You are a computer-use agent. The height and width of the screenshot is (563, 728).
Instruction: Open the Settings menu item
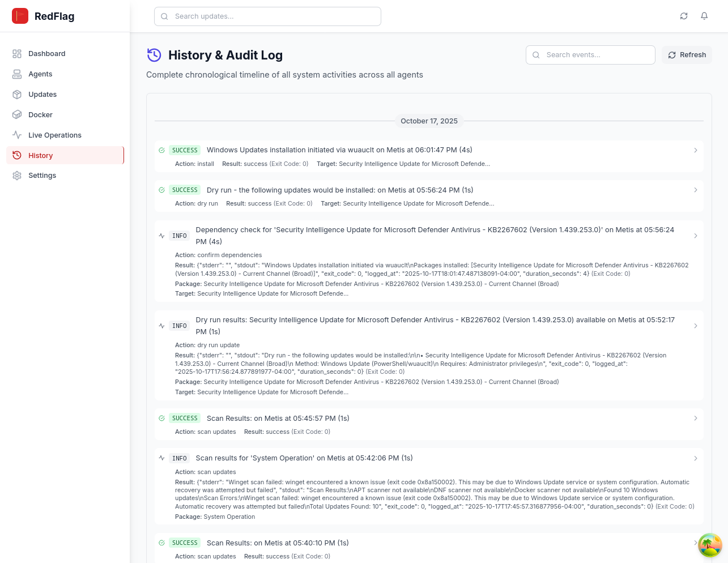[x=42, y=176]
